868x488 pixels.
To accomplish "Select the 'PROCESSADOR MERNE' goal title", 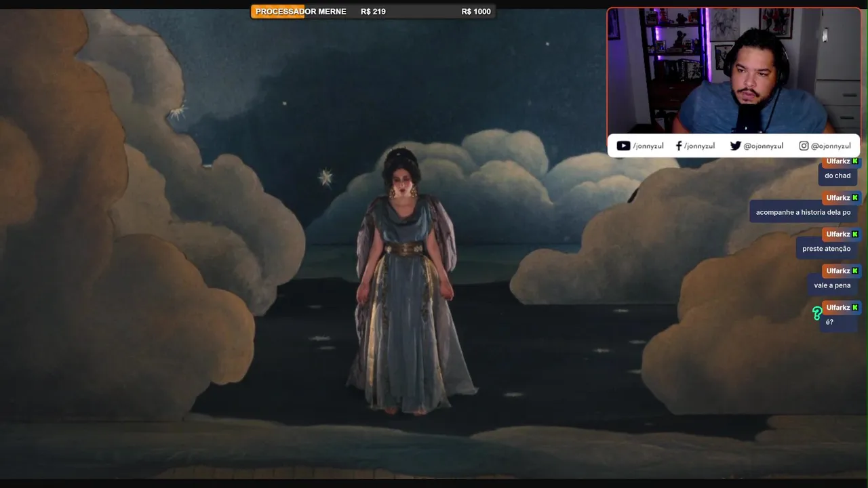I will tap(301, 12).
